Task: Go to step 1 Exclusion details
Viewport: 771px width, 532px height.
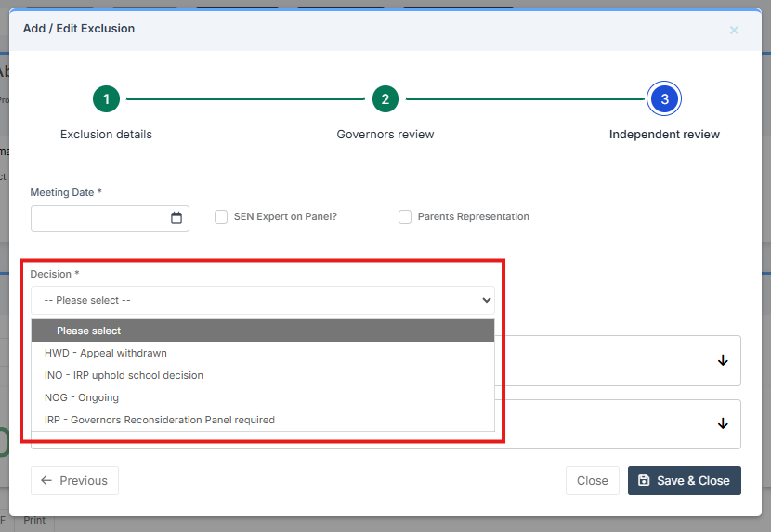Action: pos(106,98)
